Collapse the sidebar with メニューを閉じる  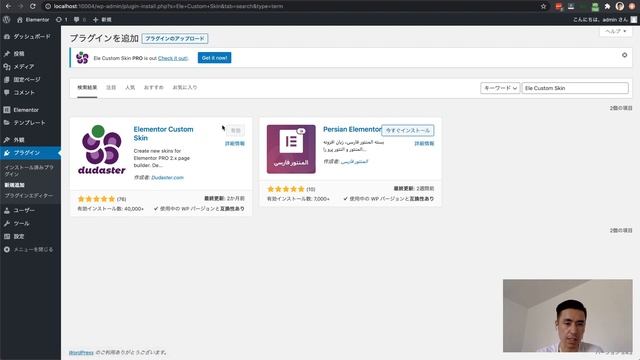(x=29, y=249)
